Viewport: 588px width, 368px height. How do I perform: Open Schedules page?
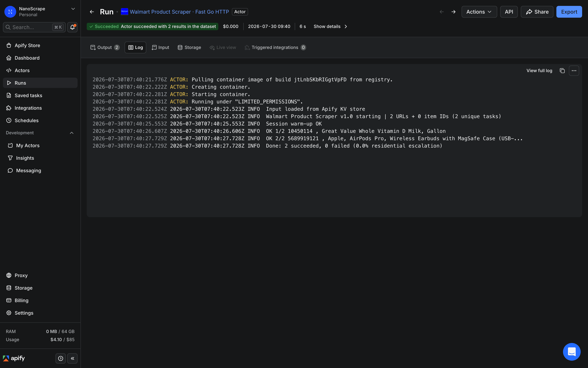[40, 121]
